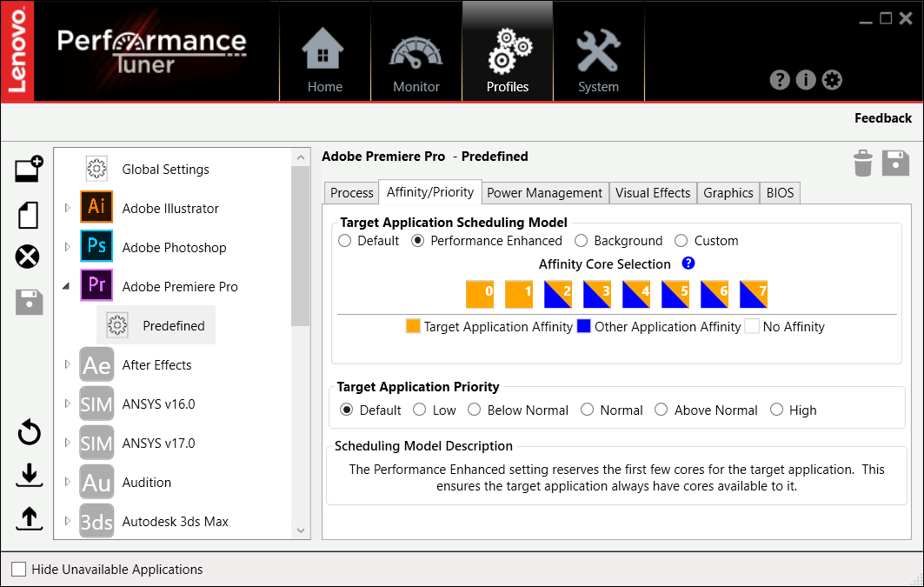Select the Predefined profile item
The height and width of the screenshot is (587, 924).
click(156, 325)
